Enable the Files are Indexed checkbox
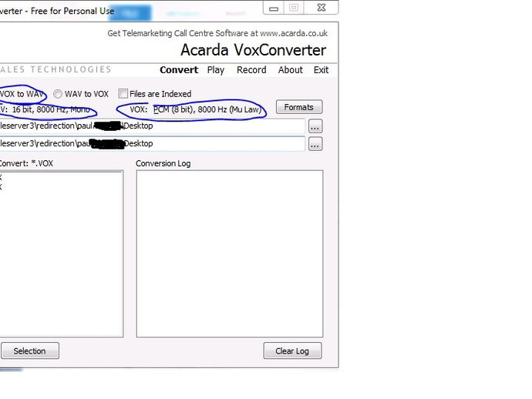The height and width of the screenshot is (399, 532). coord(123,93)
